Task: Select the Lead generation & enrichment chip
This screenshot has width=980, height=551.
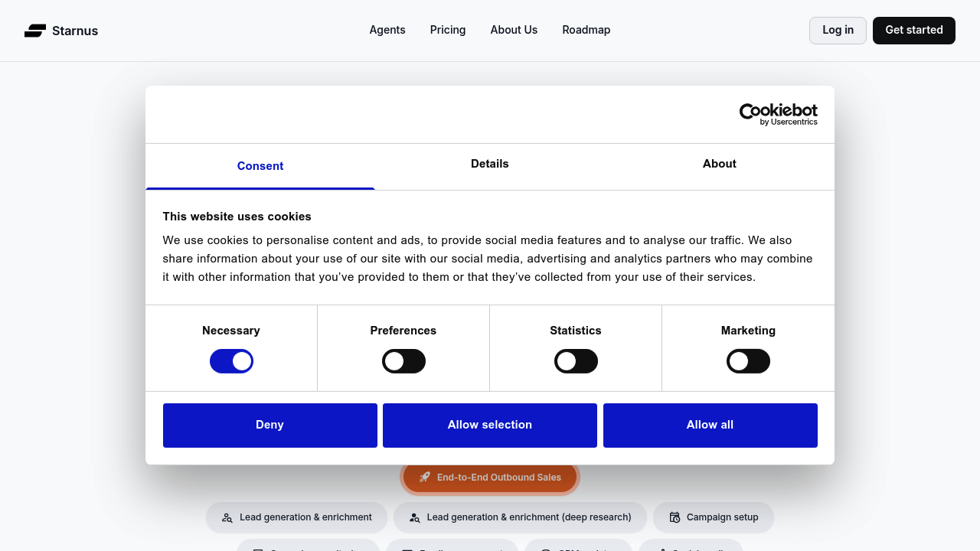Action: click(296, 517)
